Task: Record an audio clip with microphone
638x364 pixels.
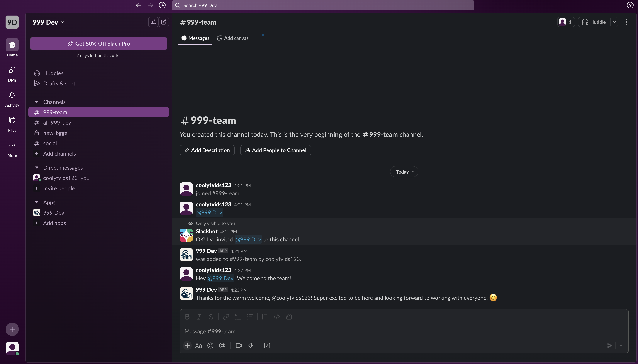Action: pyautogui.click(x=251, y=346)
